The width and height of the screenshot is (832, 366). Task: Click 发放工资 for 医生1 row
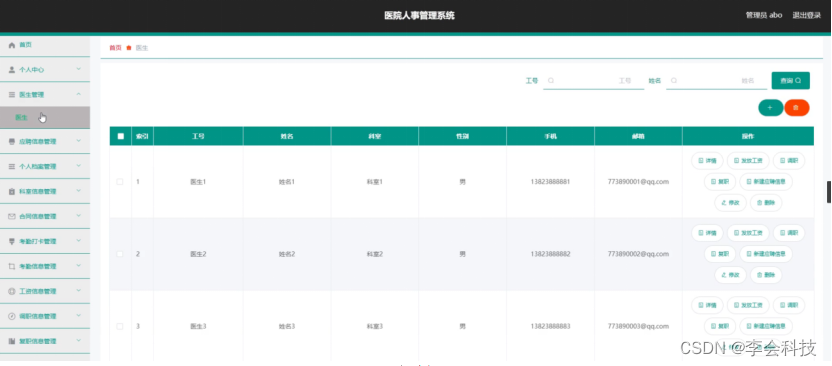(748, 160)
